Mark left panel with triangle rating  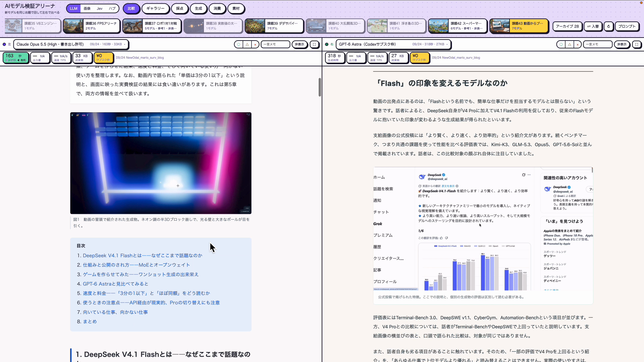click(x=247, y=44)
